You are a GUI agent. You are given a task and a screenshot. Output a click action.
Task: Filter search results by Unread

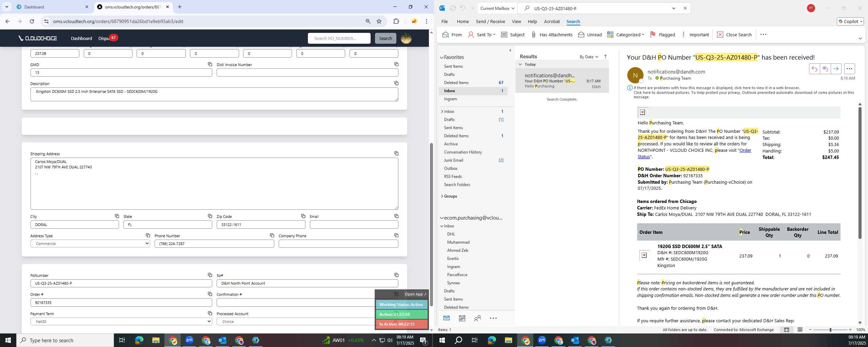(x=590, y=35)
